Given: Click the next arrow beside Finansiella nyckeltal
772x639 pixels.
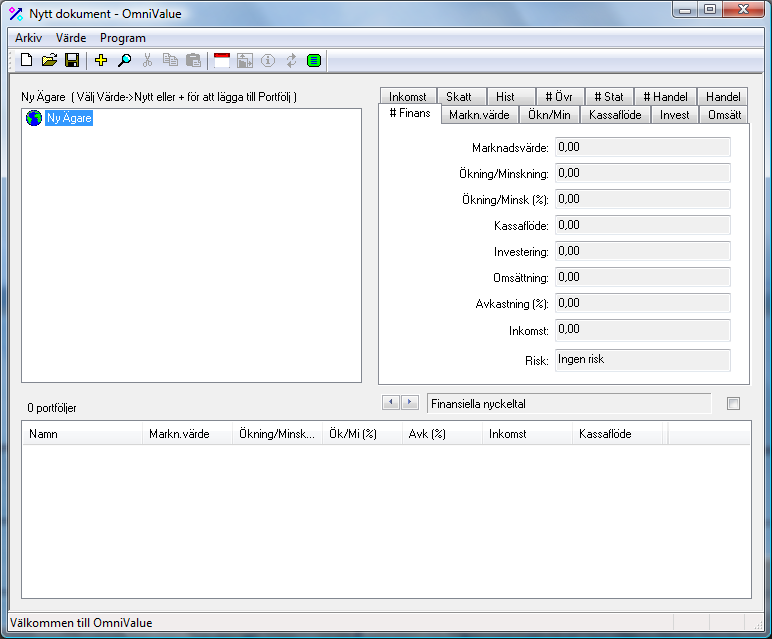Looking at the screenshot, I should click(410, 403).
